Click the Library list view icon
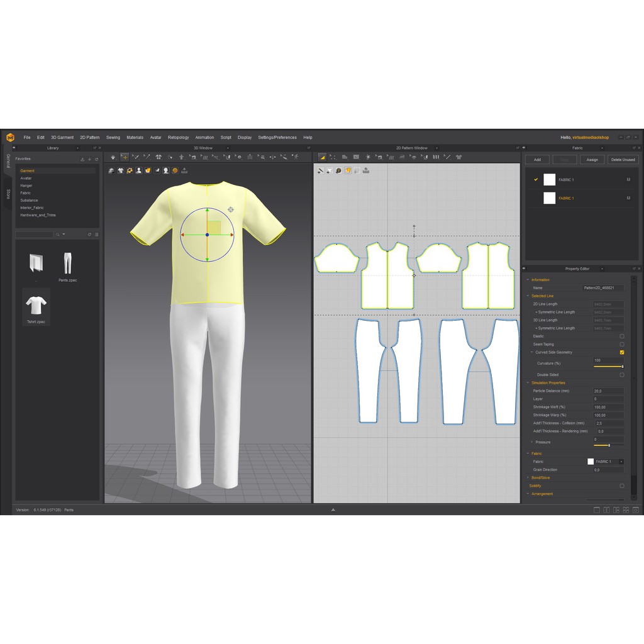This screenshot has height=644, width=644. pyautogui.click(x=96, y=235)
